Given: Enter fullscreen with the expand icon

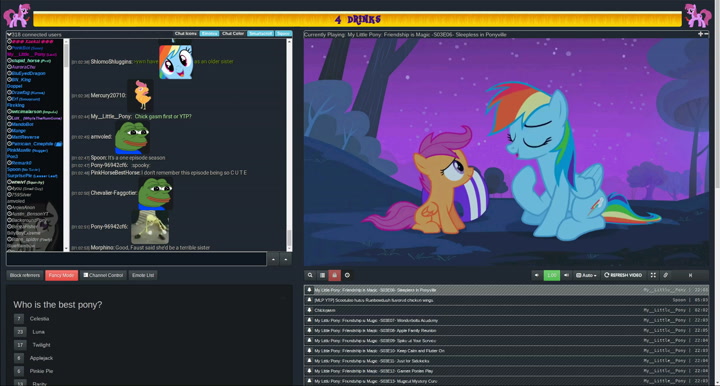Looking at the screenshot, I should (653, 275).
